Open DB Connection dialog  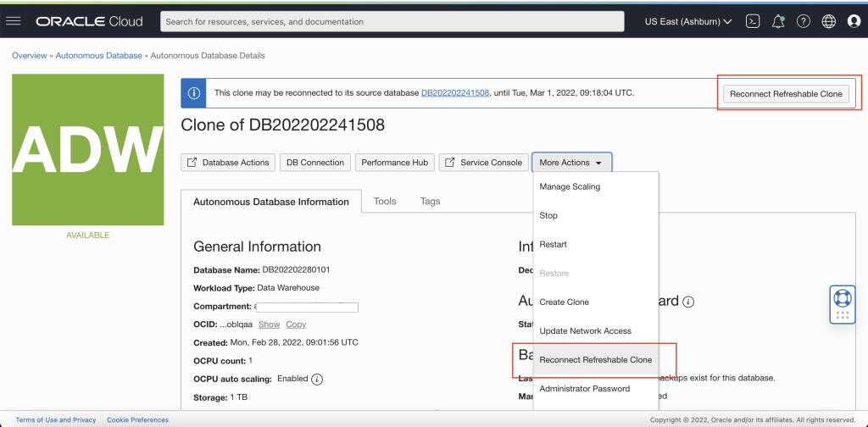point(315,163)
